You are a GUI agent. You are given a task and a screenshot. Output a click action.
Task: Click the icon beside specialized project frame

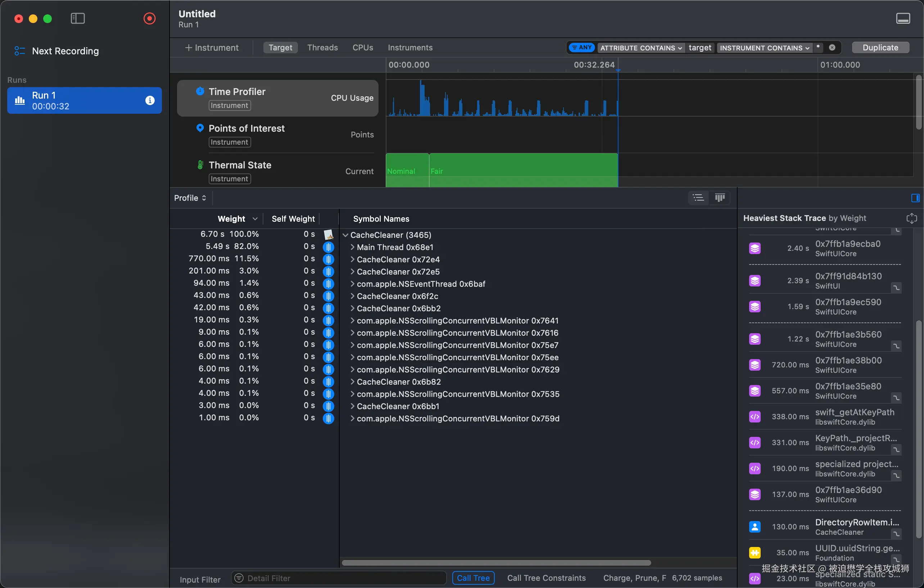click(755, 469)
